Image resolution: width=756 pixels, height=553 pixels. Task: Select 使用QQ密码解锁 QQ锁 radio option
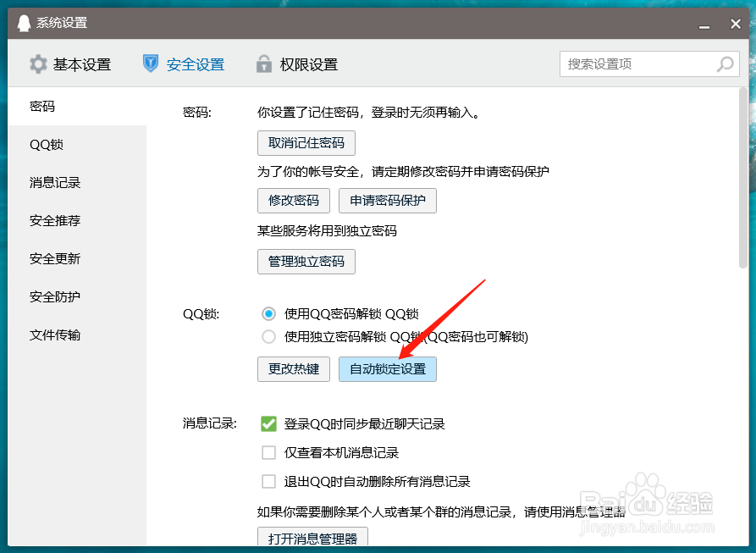pyautogui.click(x=268, y=314)
